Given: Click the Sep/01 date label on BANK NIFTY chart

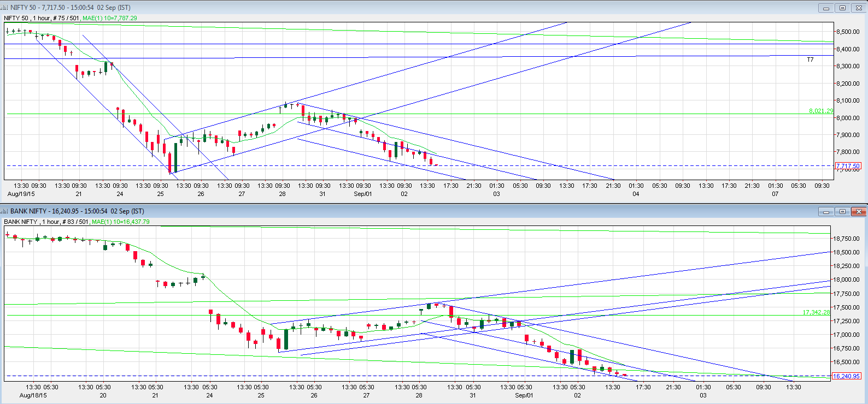Looking at the screenshot, I should pyautogui.click(x=524, y=395).
